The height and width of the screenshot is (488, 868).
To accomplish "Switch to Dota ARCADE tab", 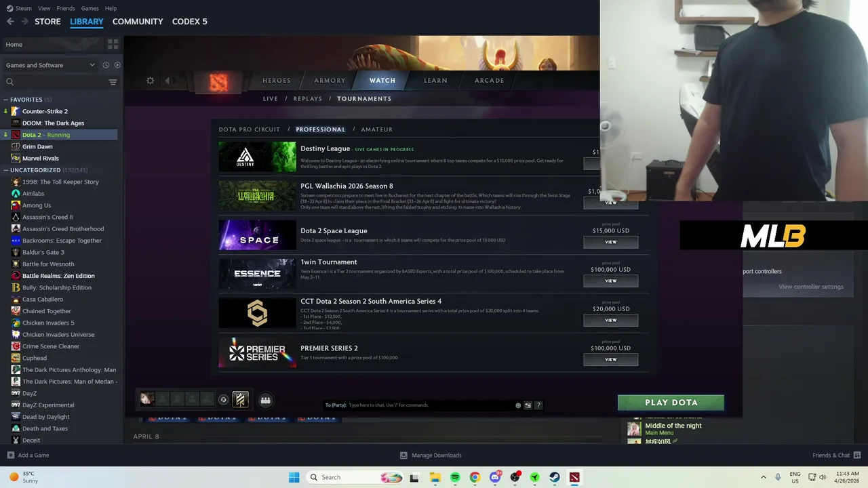I will click(489, 81).
